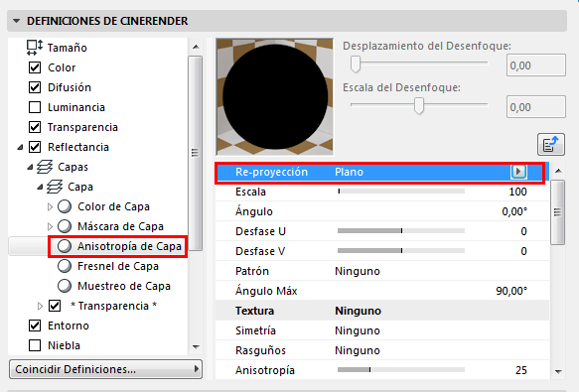Viewport: 579px width, 392px height.
Task: Select the Fresnel de Capa tree item
Action: pyautogui.click(x=118, y=266)
